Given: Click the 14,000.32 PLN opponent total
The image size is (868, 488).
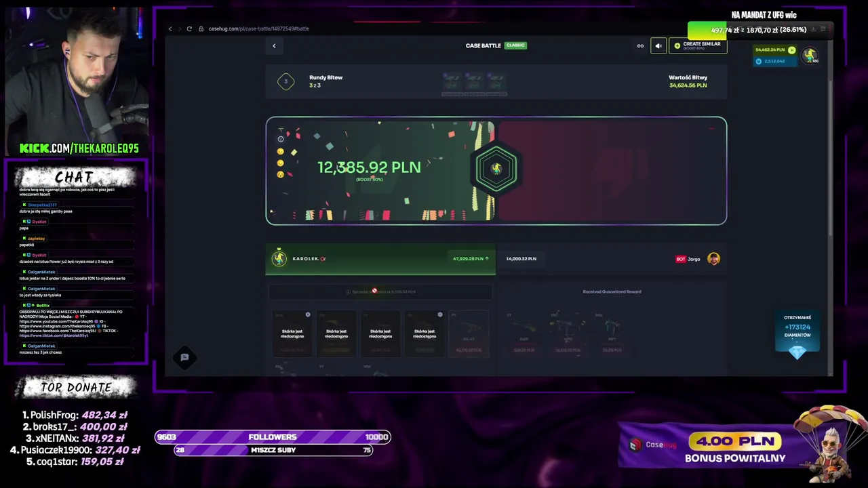Looking at the screenshot, I should click(521, 259).
